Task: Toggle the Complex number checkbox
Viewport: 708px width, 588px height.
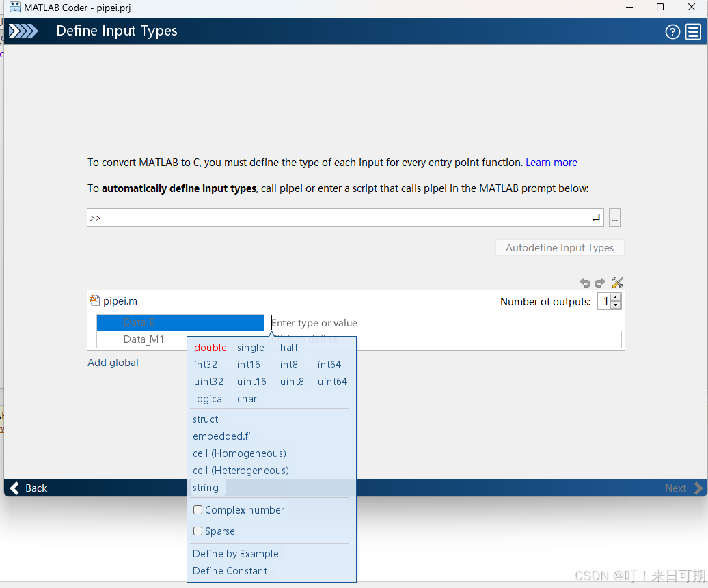Action: [x=198, y=510]
